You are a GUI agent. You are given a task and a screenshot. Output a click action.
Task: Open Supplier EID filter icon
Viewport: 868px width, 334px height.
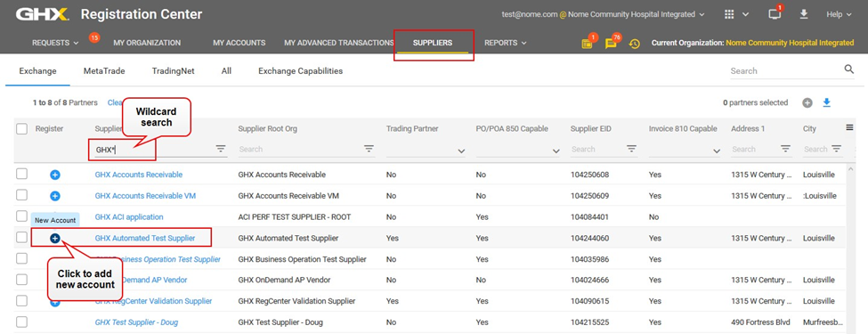pyautogui.click(x=631, y=149)
